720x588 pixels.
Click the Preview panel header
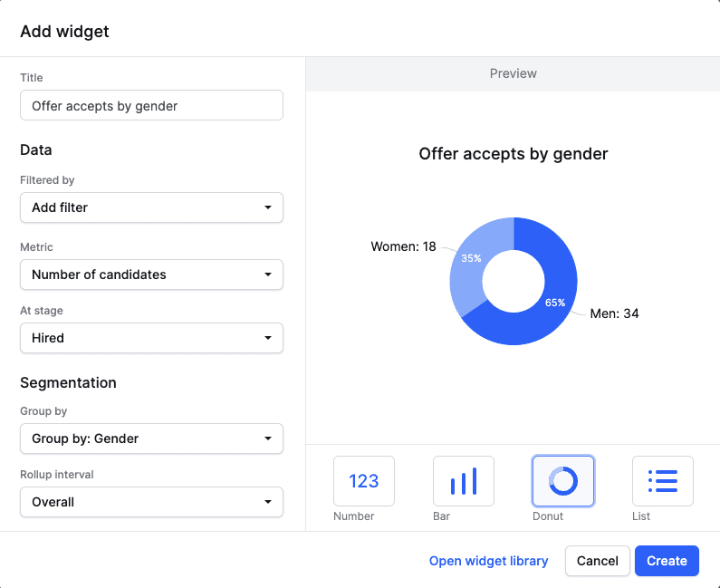point(513,73)
